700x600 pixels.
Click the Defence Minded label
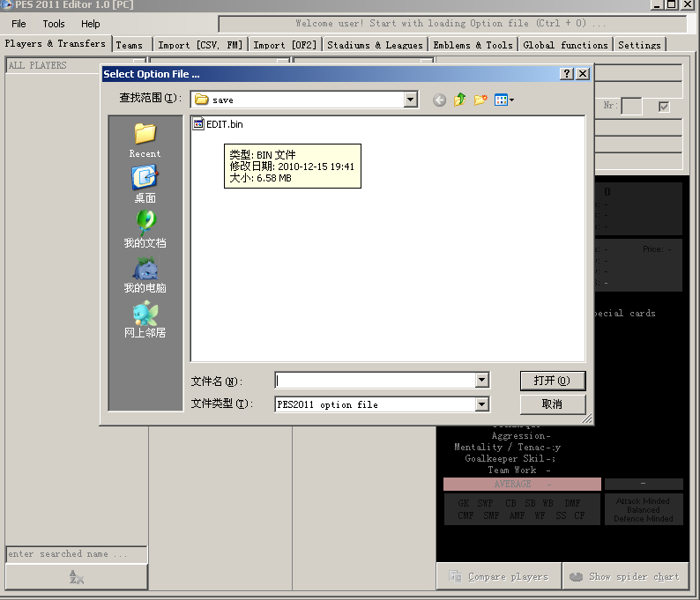click(643, 519)
